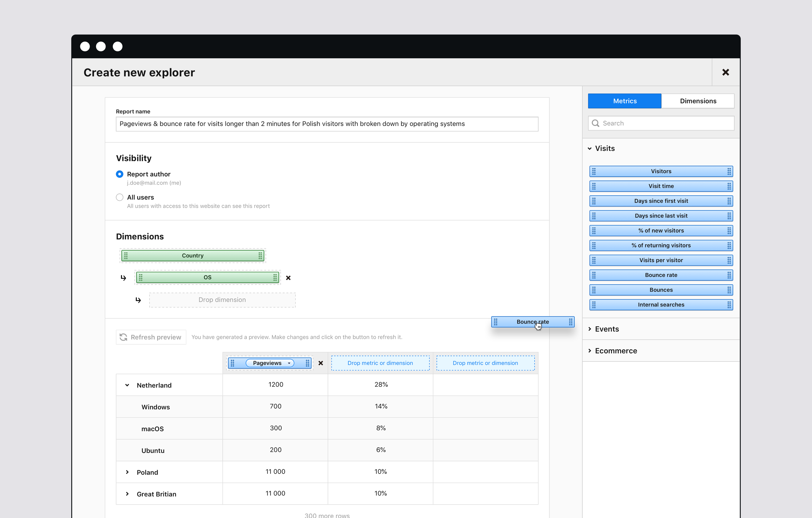Grab the left handle of Pageviews column chip
The image size is (812, 518).
coord(232,363)
